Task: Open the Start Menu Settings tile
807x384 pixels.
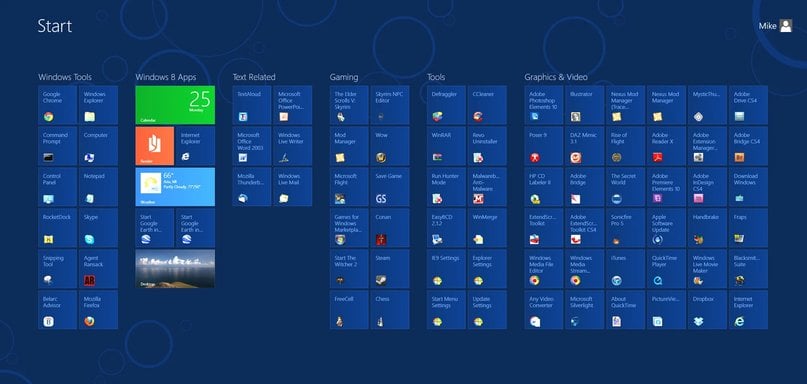Action: 446,310
